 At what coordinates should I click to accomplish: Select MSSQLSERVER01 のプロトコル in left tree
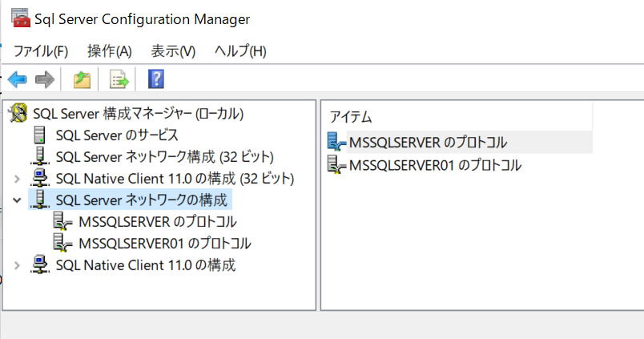(x=165, y=244)
